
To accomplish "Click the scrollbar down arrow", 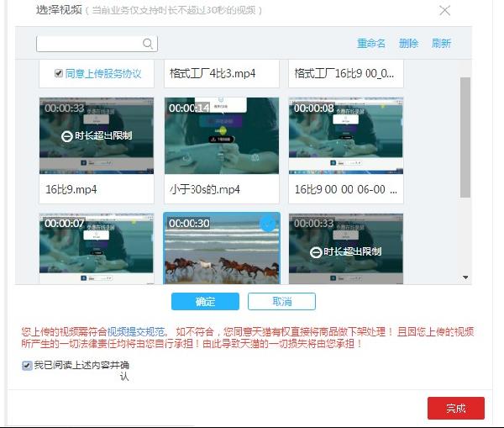I will [x=465, y=277].
